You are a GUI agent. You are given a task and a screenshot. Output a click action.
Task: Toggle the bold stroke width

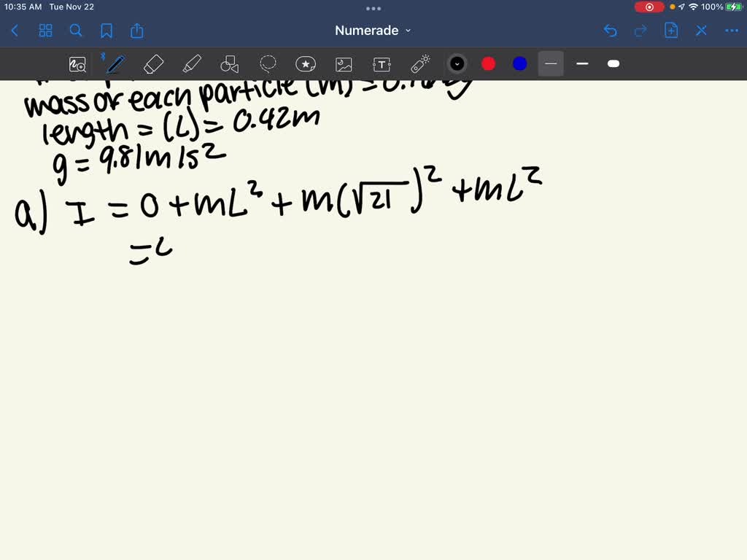pos(613,63)
